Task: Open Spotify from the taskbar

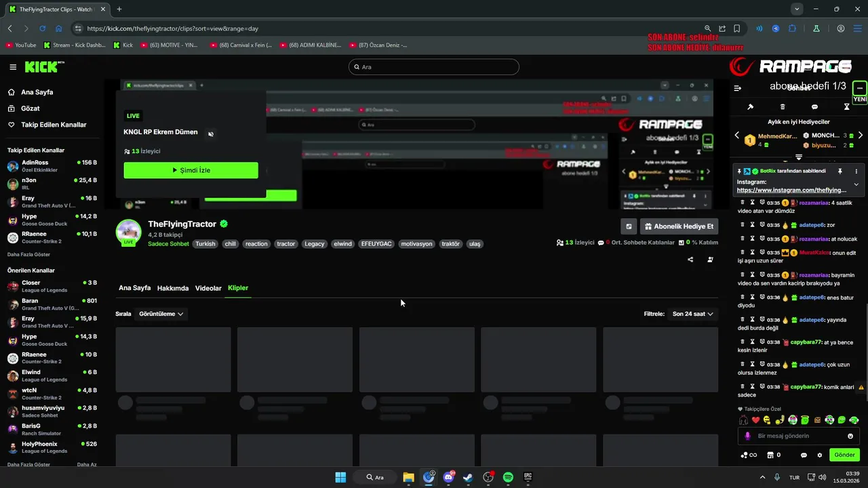Action: [x=508, y=477]
